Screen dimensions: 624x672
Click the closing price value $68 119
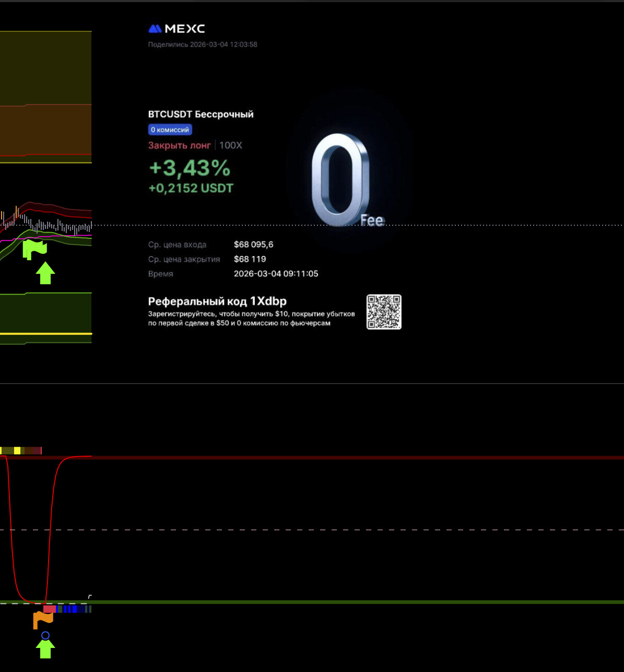coord(250,259)
